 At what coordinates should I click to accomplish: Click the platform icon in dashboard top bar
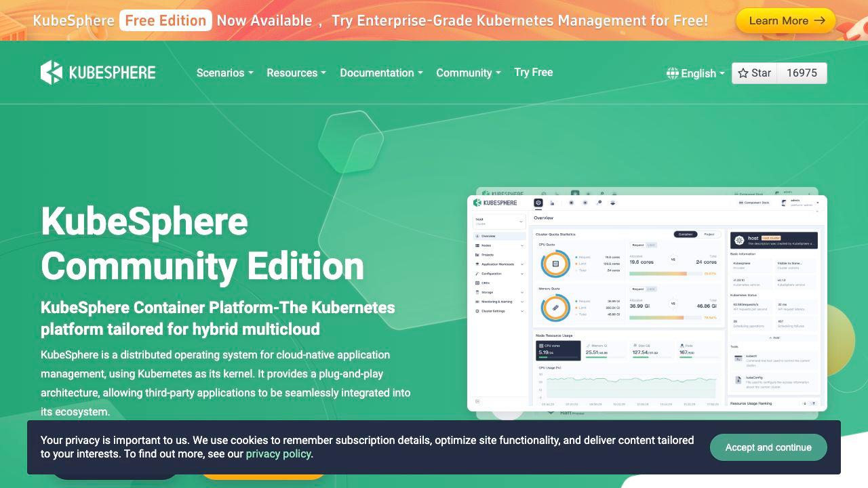[x=538, y=203]
